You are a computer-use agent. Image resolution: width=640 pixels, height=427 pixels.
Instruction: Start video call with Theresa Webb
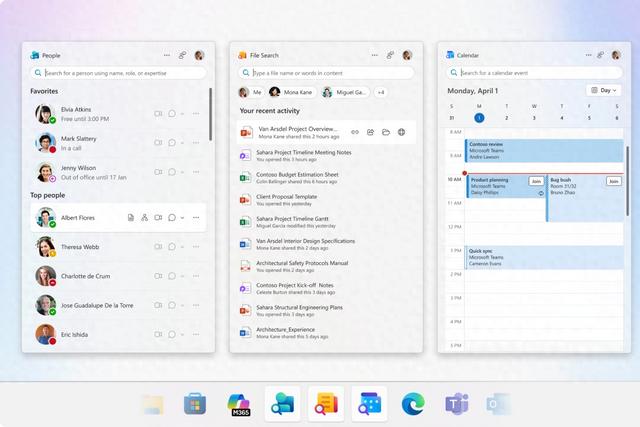[x=158, y=247]
